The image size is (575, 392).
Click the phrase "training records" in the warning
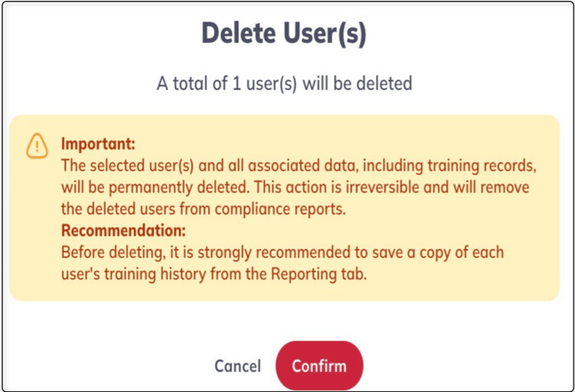(482, 165)
